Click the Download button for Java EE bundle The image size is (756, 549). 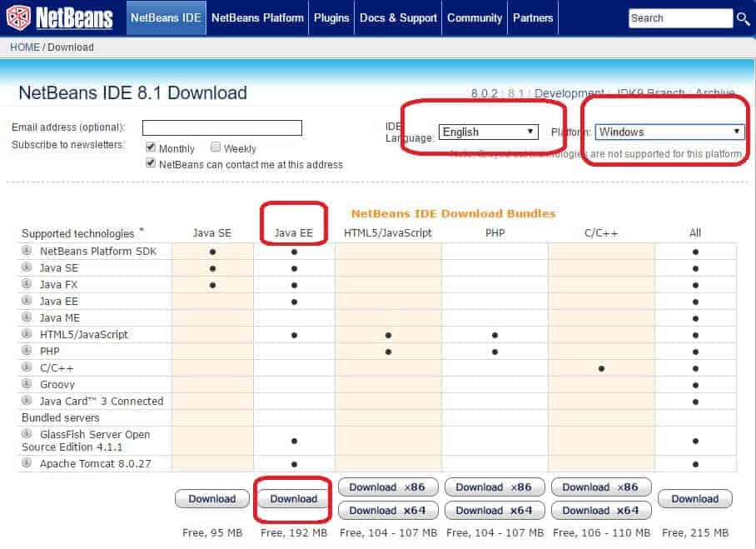(x=294, y=499)
